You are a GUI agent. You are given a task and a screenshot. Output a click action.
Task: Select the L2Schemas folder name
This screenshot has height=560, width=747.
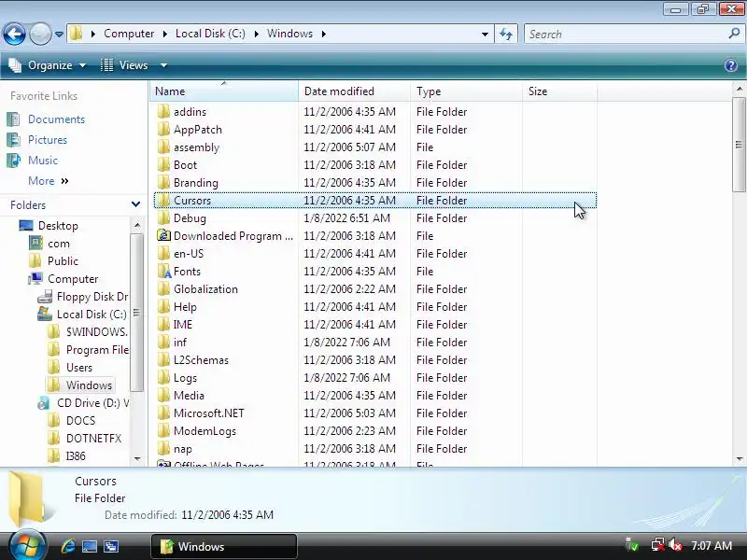[x=201, y=360]
